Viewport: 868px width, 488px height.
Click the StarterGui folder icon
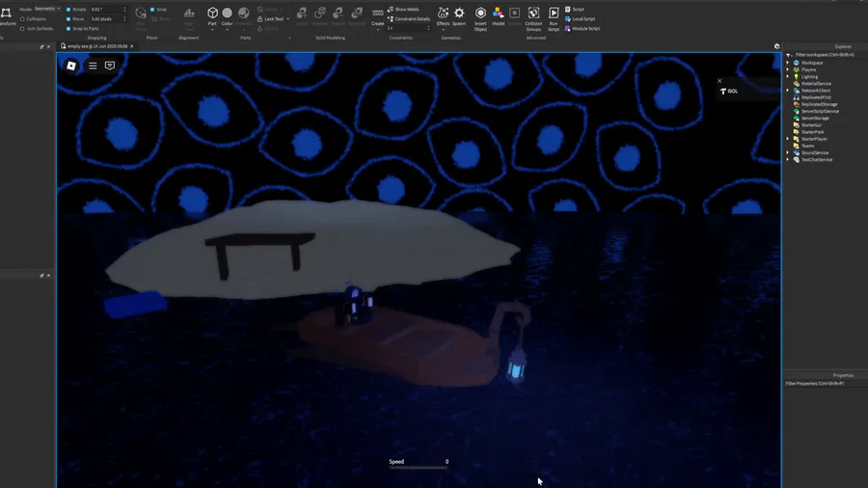coord(797,125)
